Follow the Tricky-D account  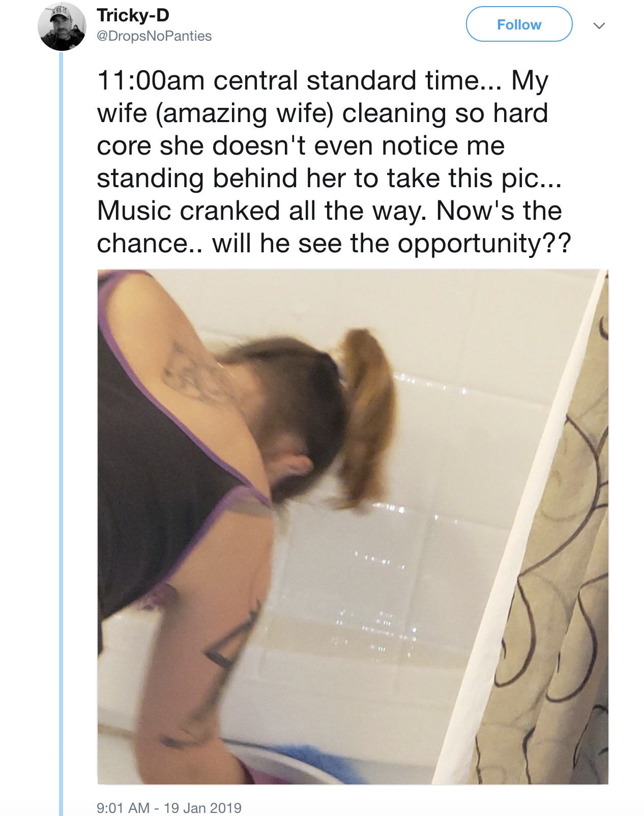519,24
